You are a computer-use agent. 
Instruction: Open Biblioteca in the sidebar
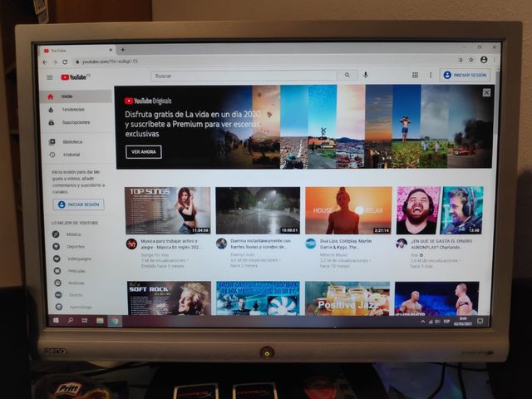click(72, 142)
